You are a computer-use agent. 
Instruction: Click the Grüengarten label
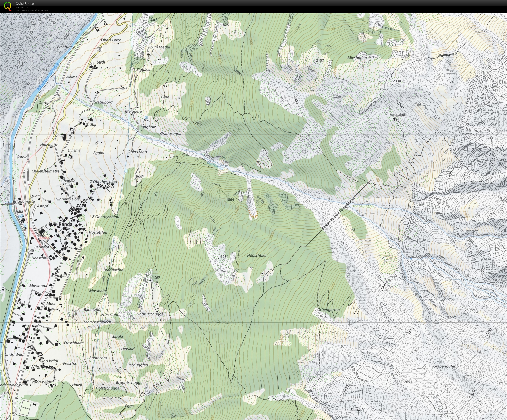point(328,310)
